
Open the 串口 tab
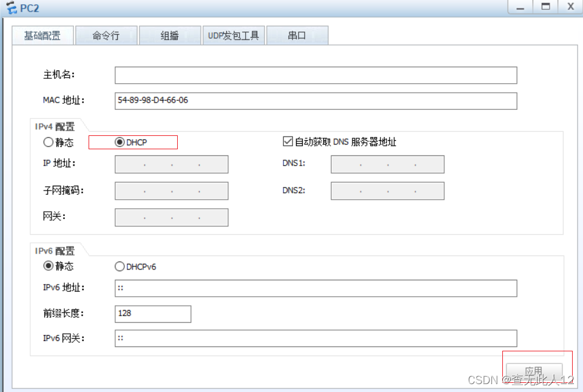point(297,36)
